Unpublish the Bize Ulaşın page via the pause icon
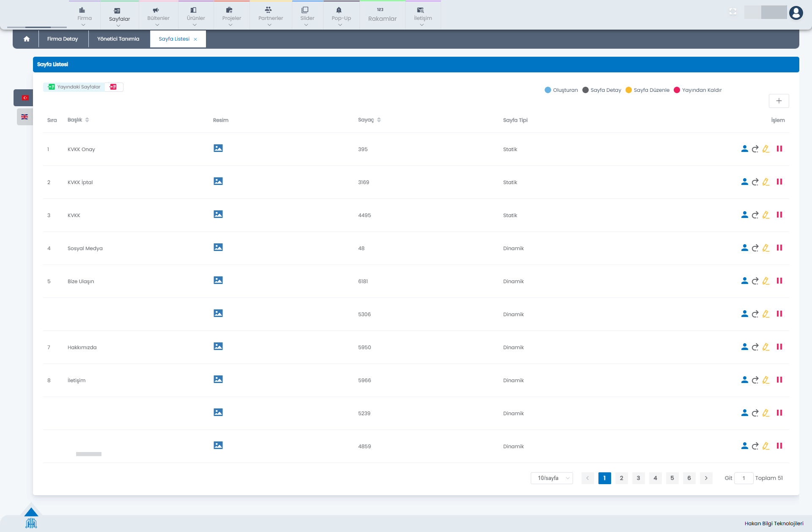Image resolution: width=812 pixels, height=532 pixels. click(x=779, y=281)
